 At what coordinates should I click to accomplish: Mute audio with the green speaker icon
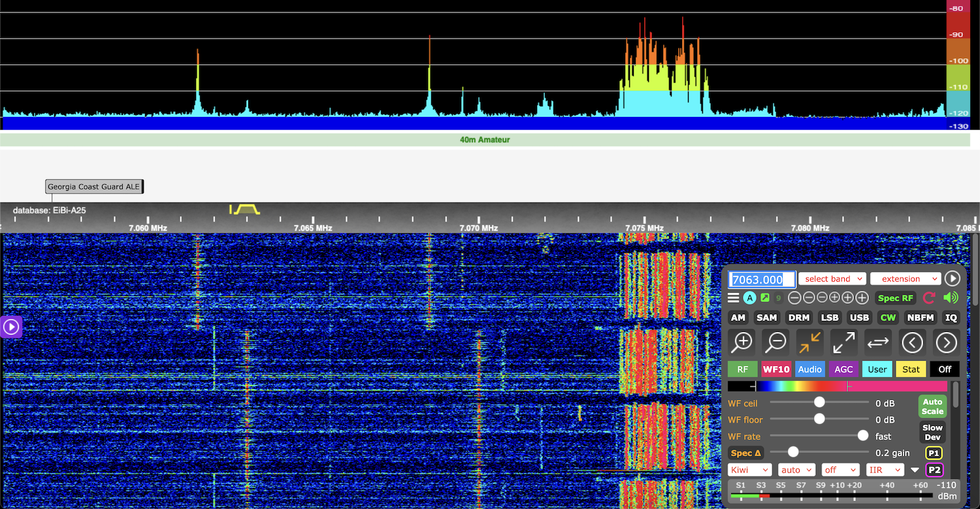tap(951, 298)
